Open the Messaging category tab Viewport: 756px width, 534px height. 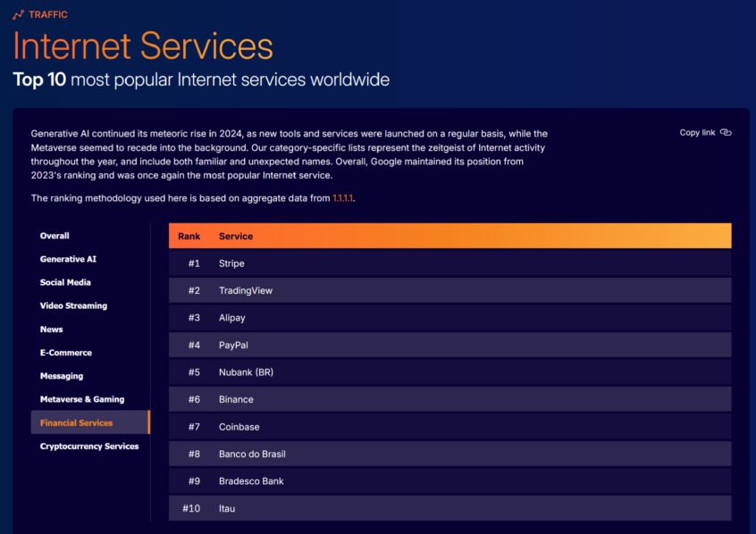pyautogui.click(x=62, y=376)
